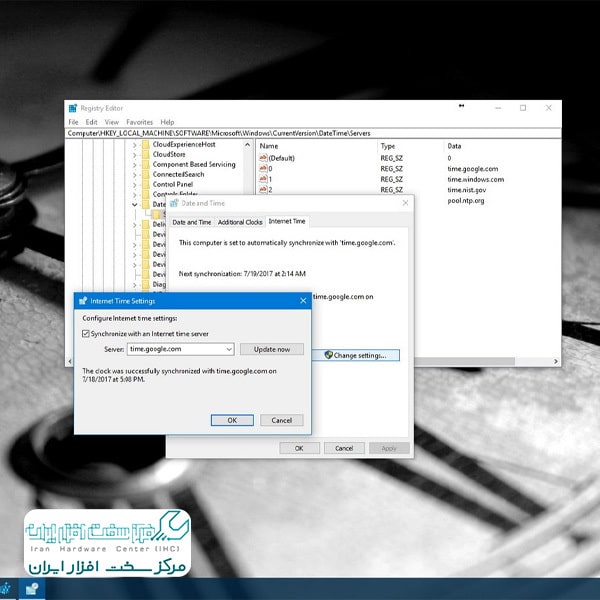Select the (Default) string value icon
Image resolution: width=600 pixels, height=600 pixels.
263,158
